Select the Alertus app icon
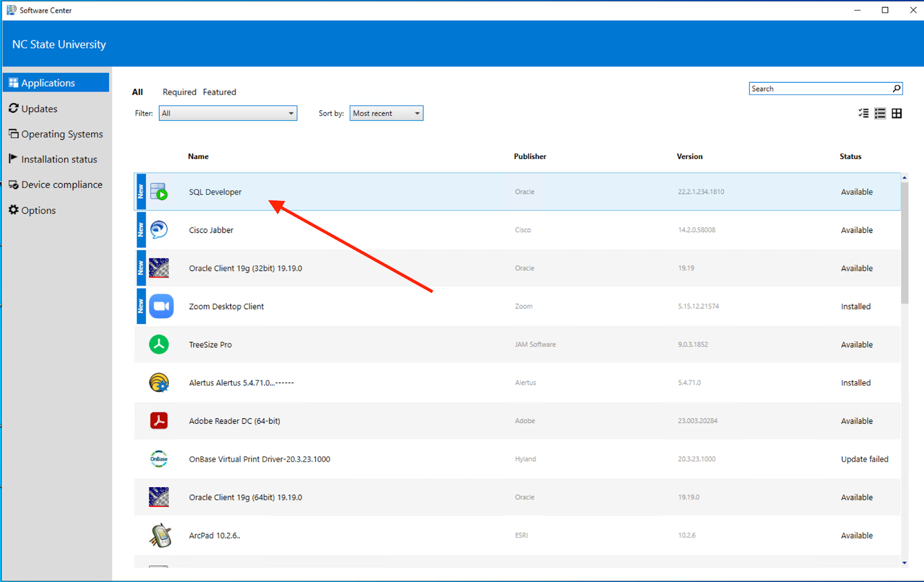The image size is (924, 582). click(159, 383)
